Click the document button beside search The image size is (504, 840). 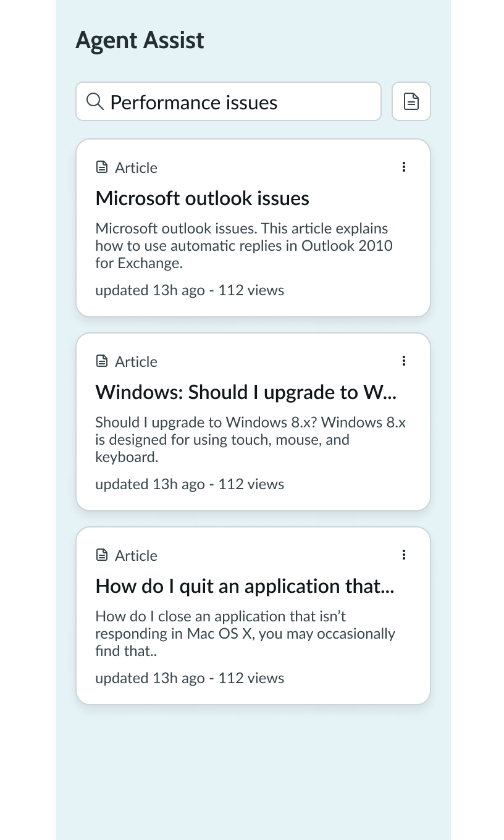411,101
